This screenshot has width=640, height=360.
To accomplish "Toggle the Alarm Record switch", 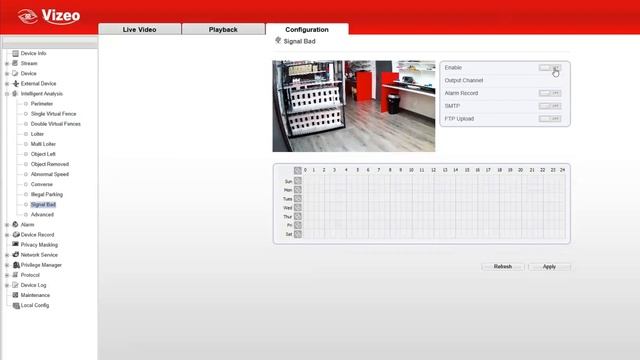I will point(550,93).
